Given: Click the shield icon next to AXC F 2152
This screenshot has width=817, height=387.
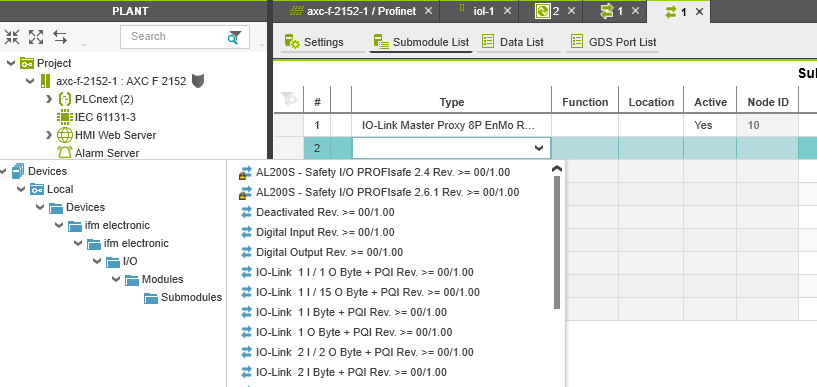Looking at the screenshot, I should [197, 81].
